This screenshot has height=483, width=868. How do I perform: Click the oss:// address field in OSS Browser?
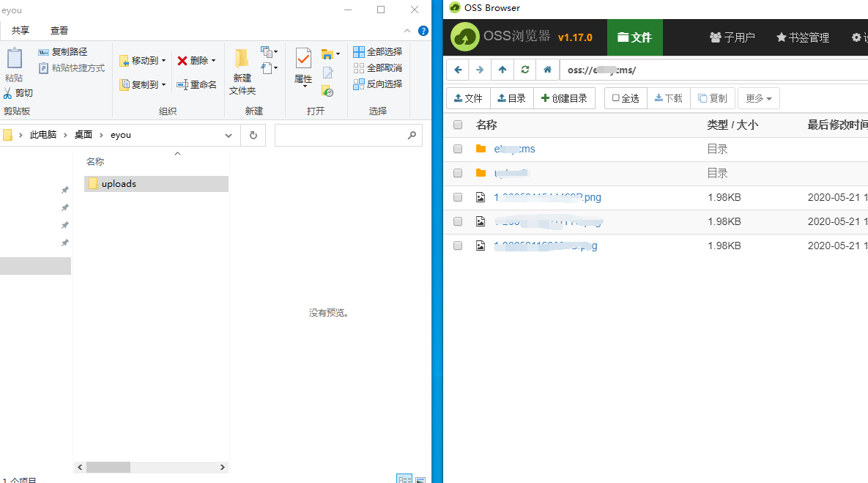coord(714,70)
